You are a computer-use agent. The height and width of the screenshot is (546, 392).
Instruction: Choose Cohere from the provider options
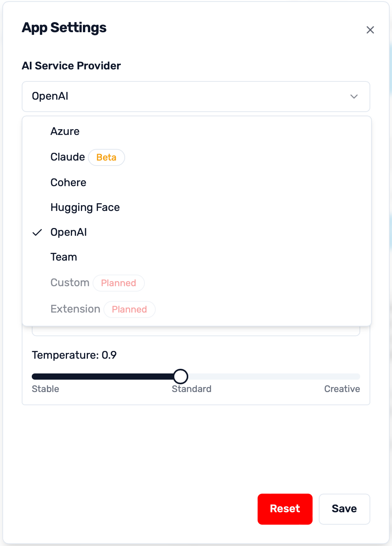(x=68, y=183)
